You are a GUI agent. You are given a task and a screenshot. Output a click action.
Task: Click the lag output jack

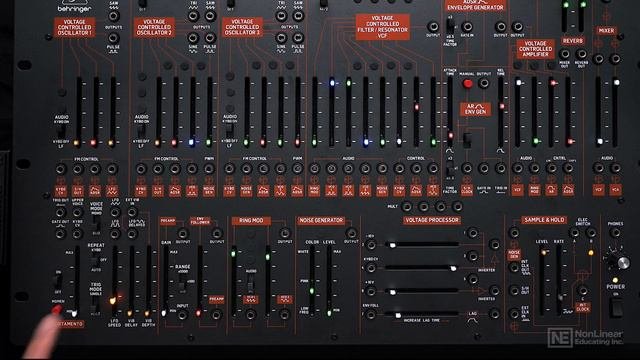494,314
